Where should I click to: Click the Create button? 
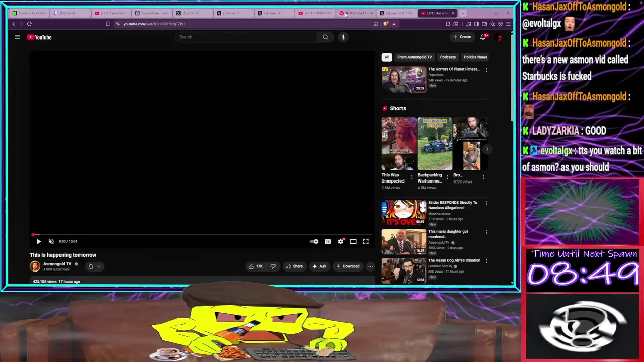tap(462, 37)
